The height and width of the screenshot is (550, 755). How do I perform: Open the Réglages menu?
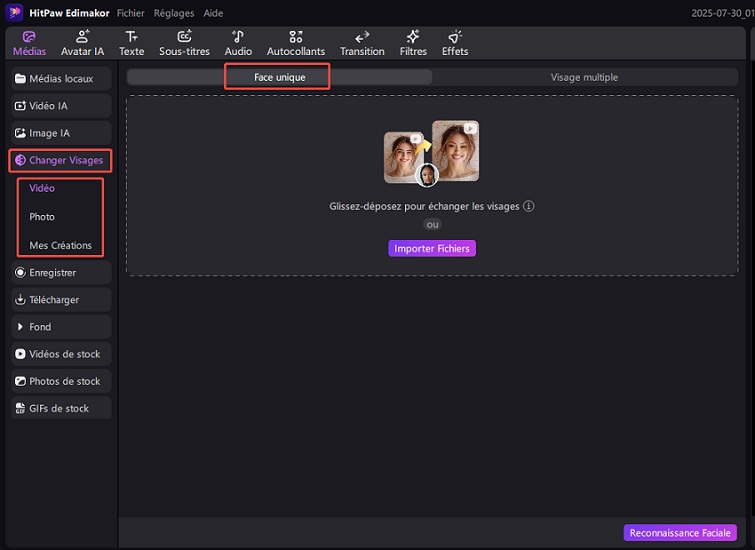click(x=174, y=13)
